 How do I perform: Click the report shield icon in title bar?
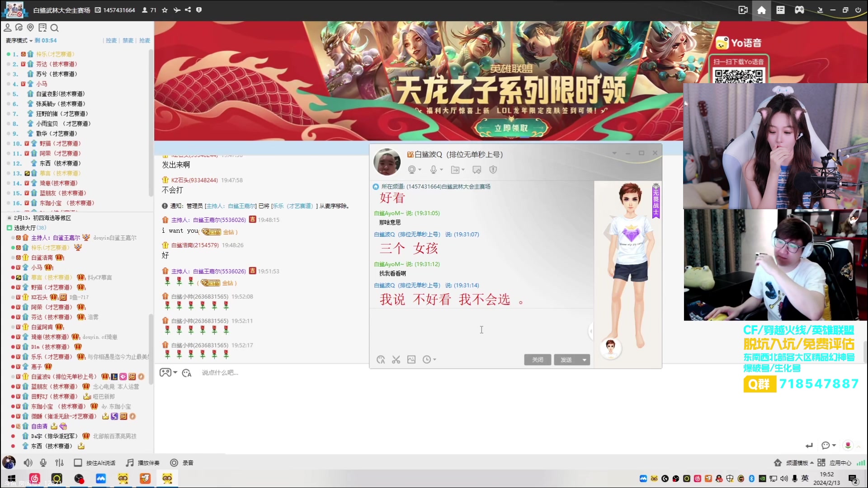[x=199, y=10]
